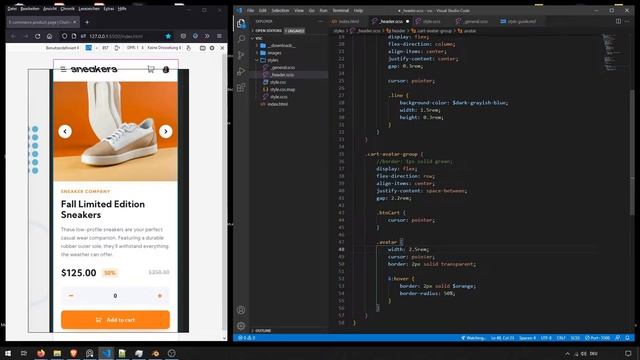The height and width of the screenshot is (360, 640).
Task: Switch to VS Code in the taskbar
Action: (x=107, y=353)
